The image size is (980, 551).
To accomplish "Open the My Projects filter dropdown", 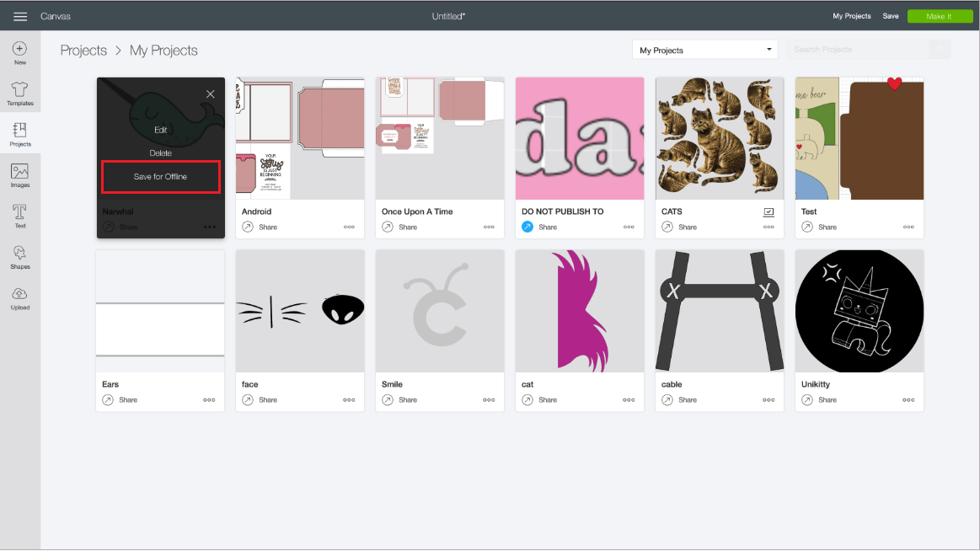I will pyautogui.click(x=704, y=49).
